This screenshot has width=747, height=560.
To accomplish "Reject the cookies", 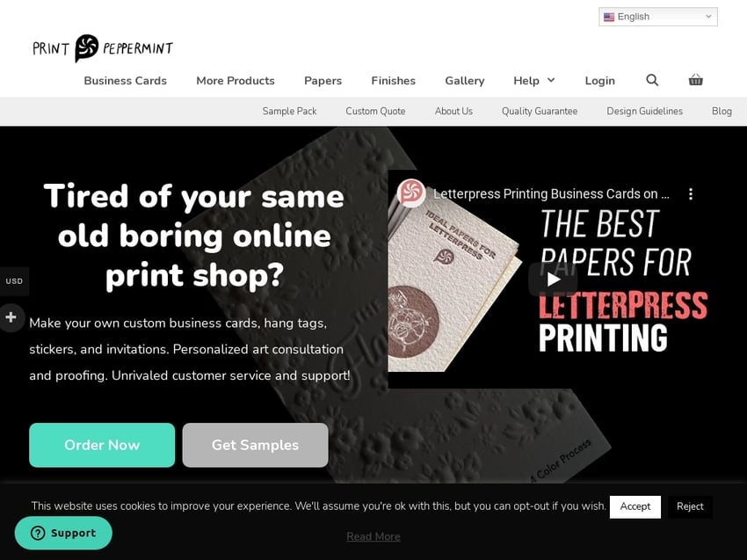I will (x=690, y=506).
